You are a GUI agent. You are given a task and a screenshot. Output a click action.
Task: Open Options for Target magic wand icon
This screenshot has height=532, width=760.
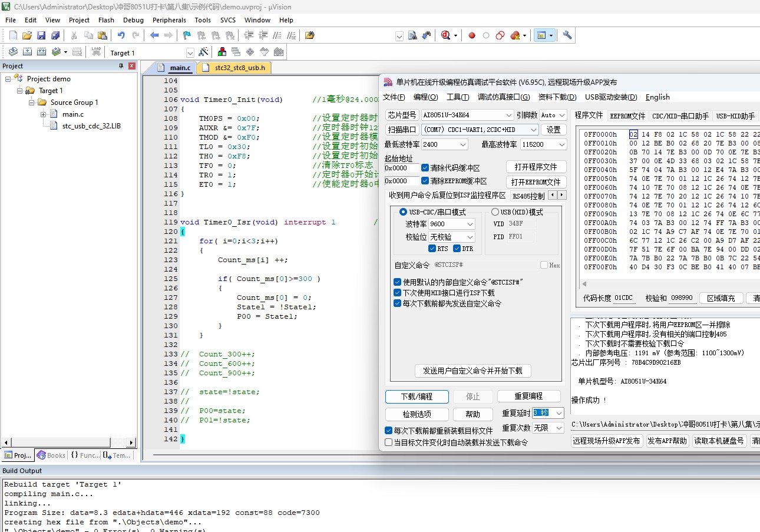click(x=204, y=52)
